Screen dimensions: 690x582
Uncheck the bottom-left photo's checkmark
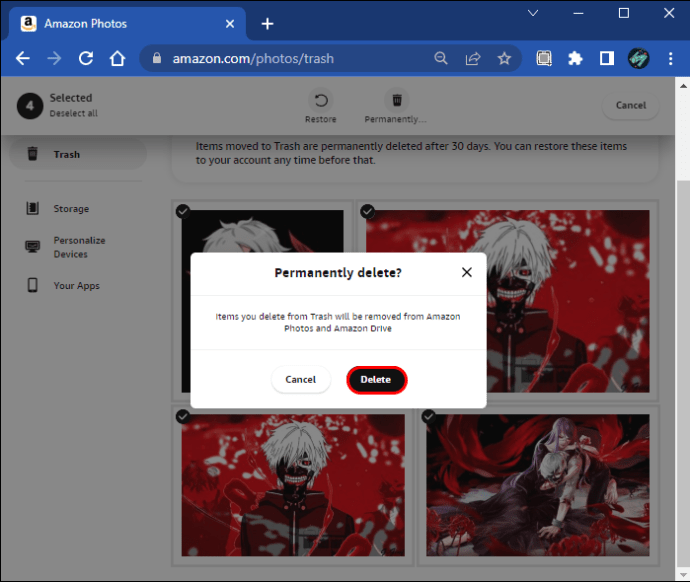183,416
